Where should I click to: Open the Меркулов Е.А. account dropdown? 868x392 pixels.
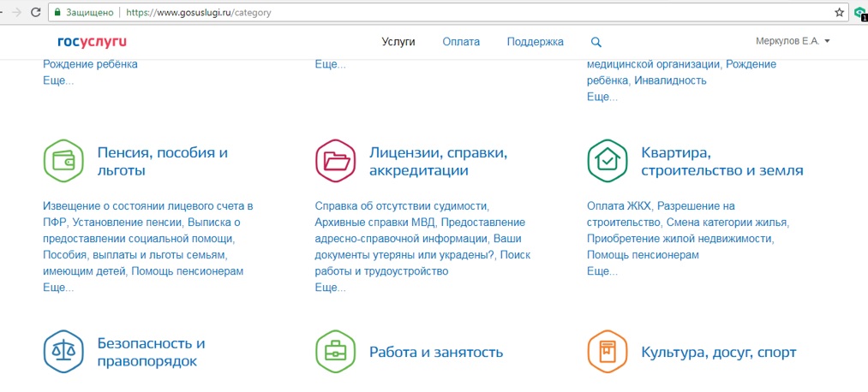click(x=793, y=41)
